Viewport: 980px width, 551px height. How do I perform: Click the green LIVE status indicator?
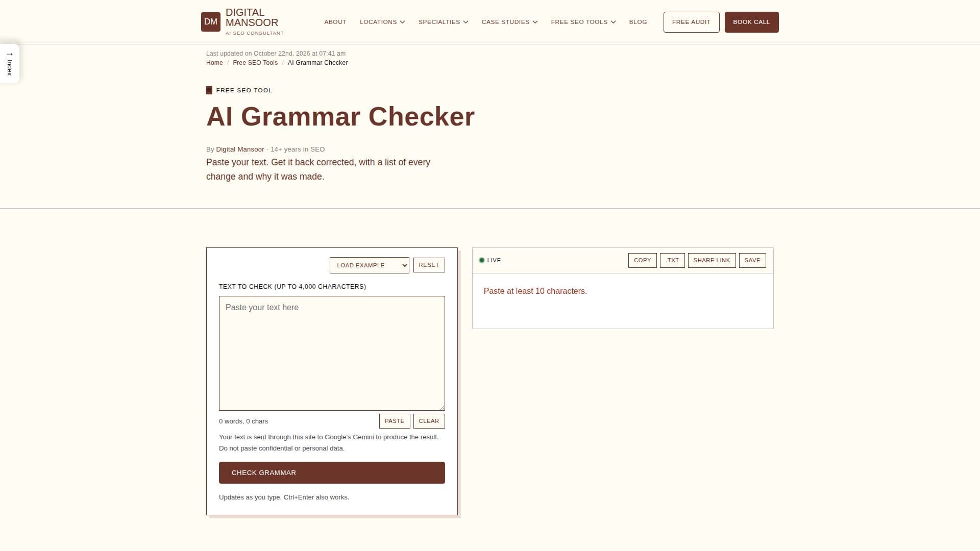(x=481, y=260)
